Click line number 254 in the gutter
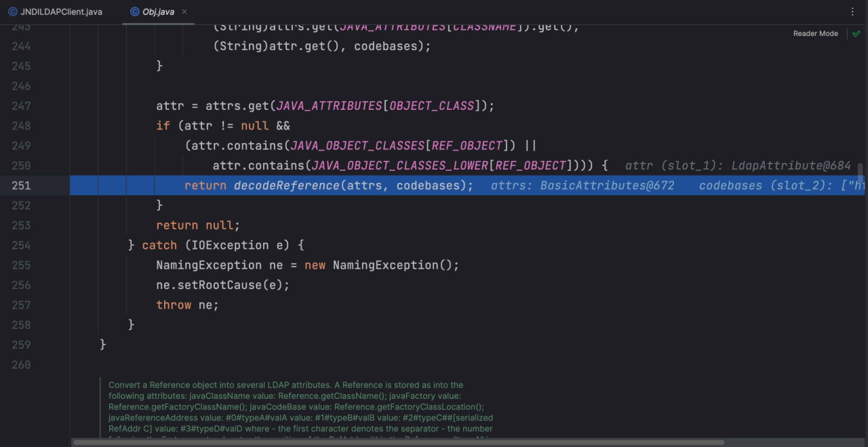Image resolution: width=868 pixels, height=447 pixels. coord(21,245)
